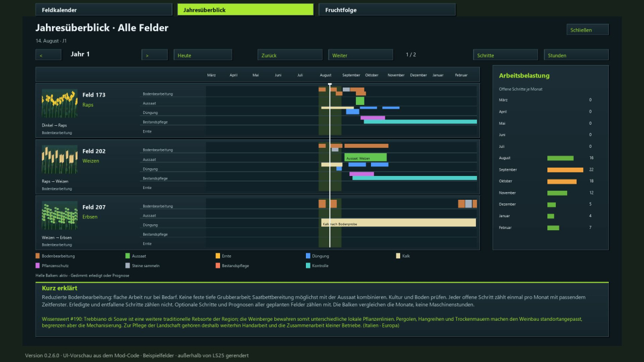The height and width of the screenshot is (362, 644).
Task: Click the Raps crop image of Feld 173
Action: (60, 104)
